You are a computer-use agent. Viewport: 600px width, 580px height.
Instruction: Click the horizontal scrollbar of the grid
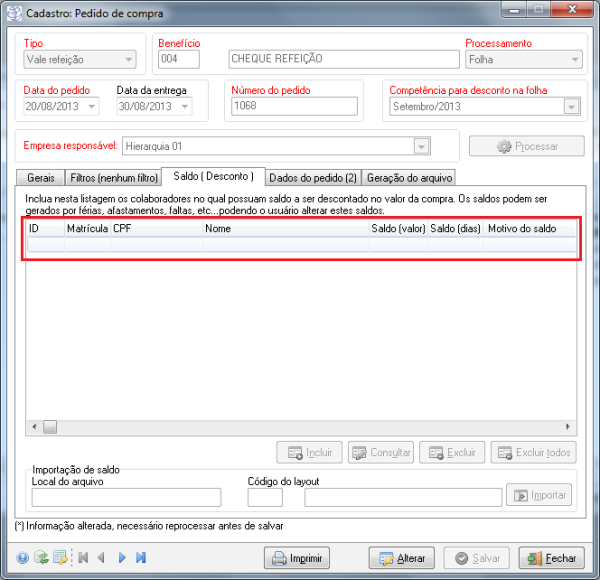300,427
